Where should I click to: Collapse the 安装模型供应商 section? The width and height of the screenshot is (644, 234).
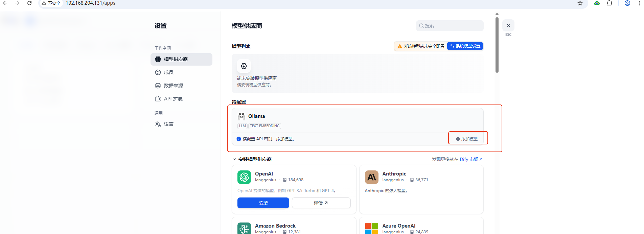(234, 159)
